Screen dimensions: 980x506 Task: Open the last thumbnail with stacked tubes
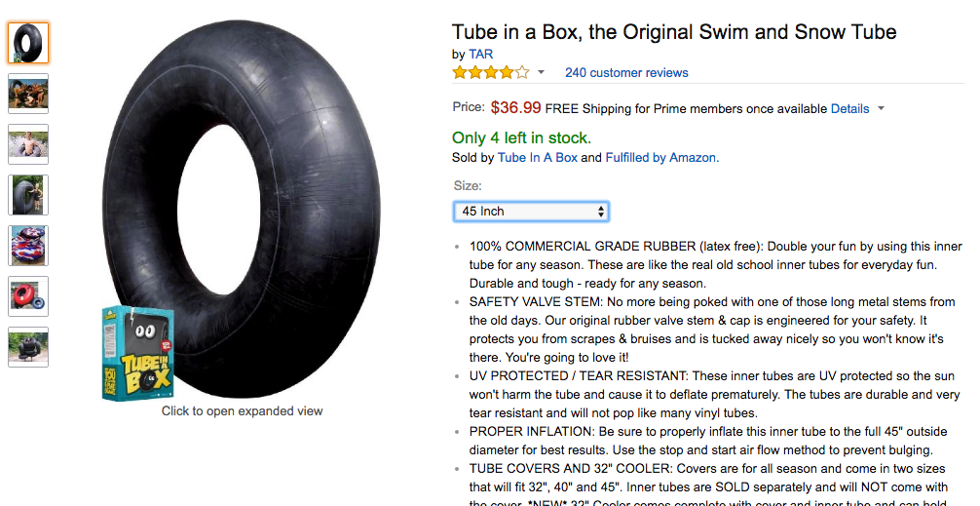pos(28,347)
